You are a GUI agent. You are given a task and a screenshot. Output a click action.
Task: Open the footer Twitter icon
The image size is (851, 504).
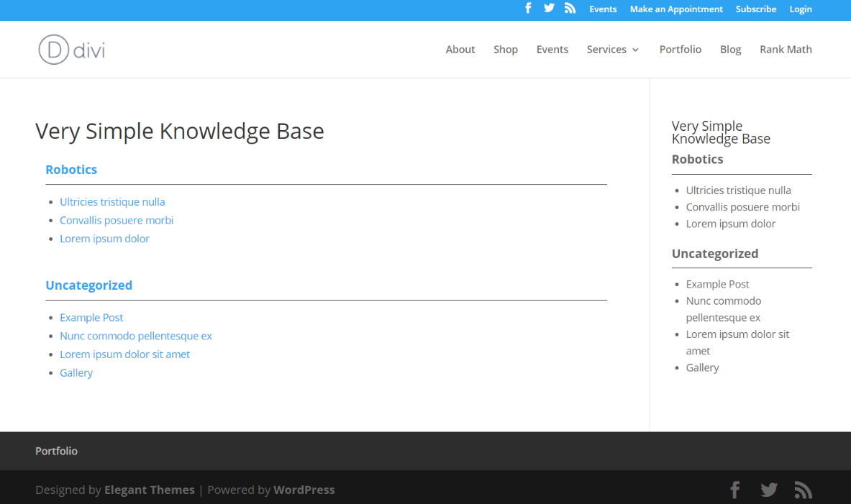(769, 490)
